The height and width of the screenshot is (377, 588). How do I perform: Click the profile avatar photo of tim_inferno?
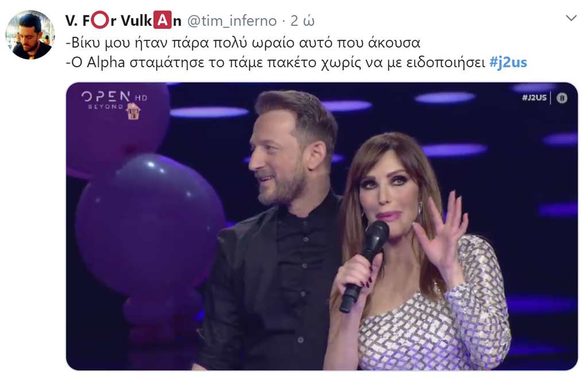(x=30, y=34)
